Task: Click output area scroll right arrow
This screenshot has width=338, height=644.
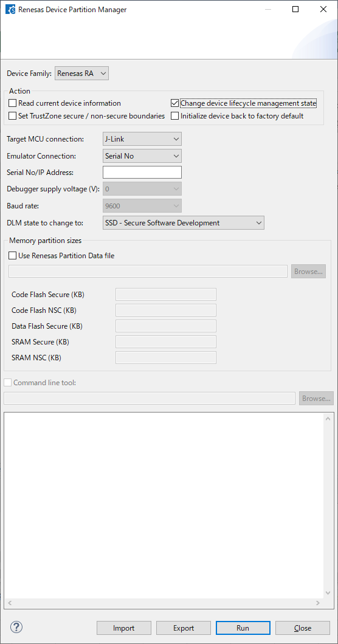Action: click(318, 603)
